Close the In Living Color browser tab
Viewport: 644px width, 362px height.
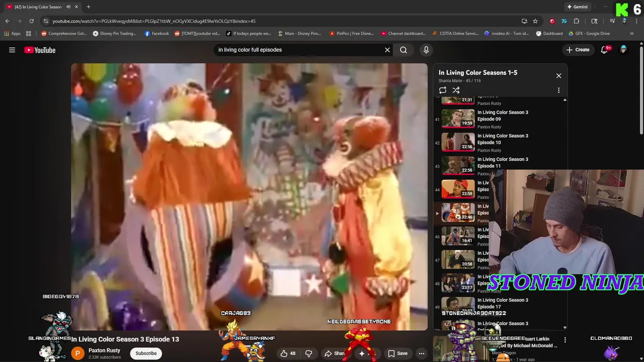coord(76,7)
